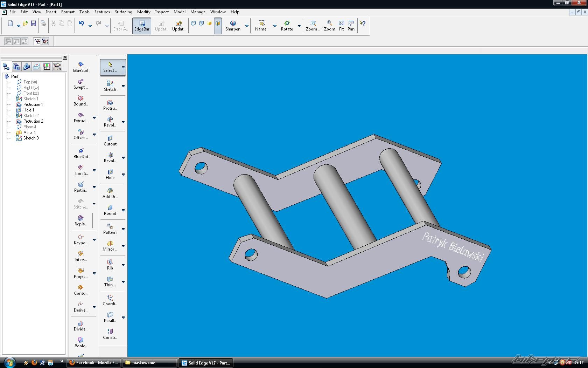Choose the Hole feature tool
This screenshot has width=588, height=368.
point(110,174)
